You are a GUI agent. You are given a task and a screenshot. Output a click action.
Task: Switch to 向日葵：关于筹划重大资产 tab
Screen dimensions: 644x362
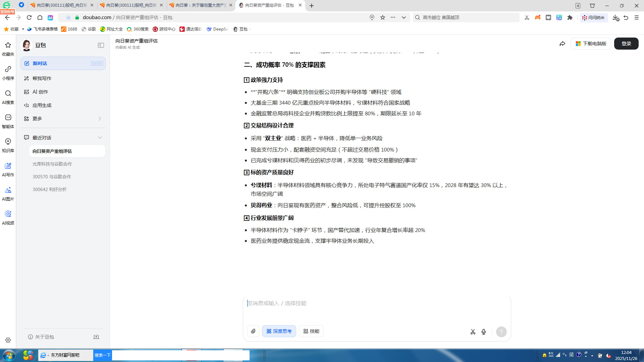pyautogui.click(x=201, y=5)
